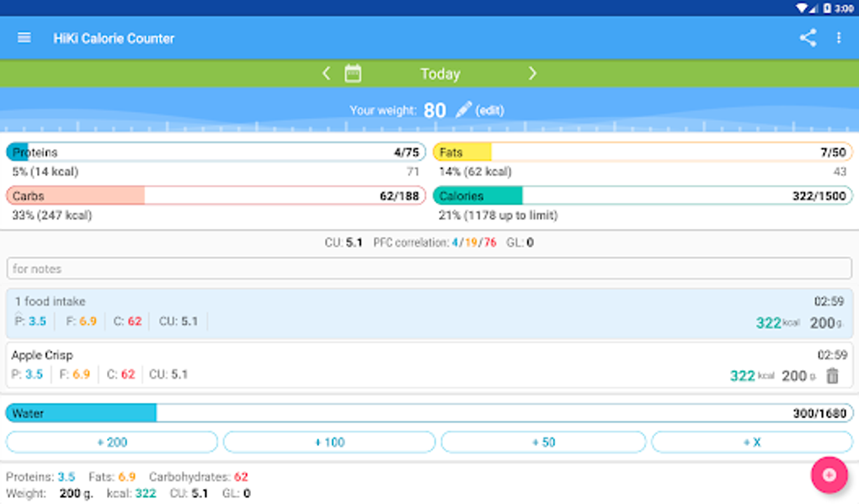Click the Carbs progress bar
Image resolution: width=859 pixels, height=504 pixels.
[216, 195]
